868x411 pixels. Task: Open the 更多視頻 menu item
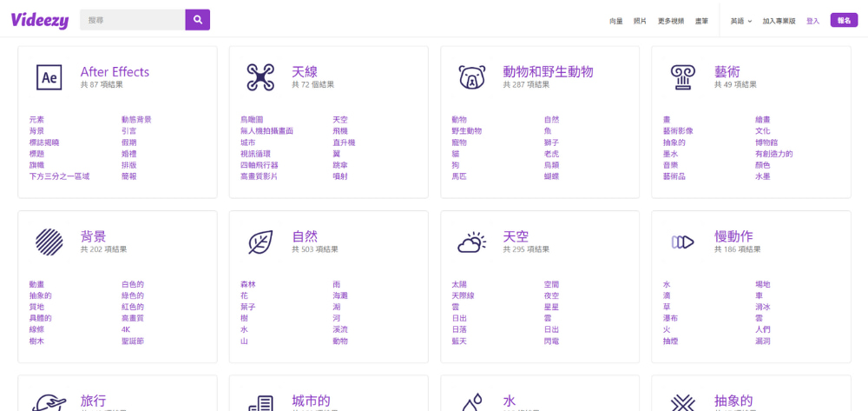pyautogui.click(x=671, y=21)
